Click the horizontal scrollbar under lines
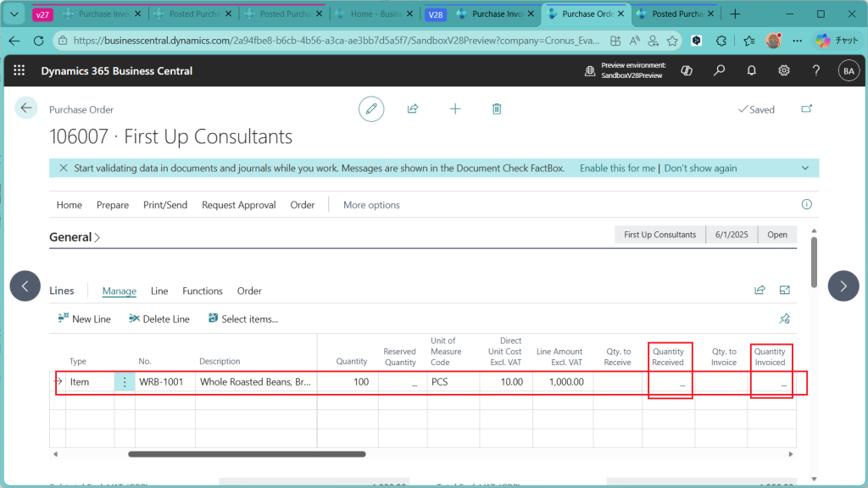868x488 pixels. click(x=246, y=454)
